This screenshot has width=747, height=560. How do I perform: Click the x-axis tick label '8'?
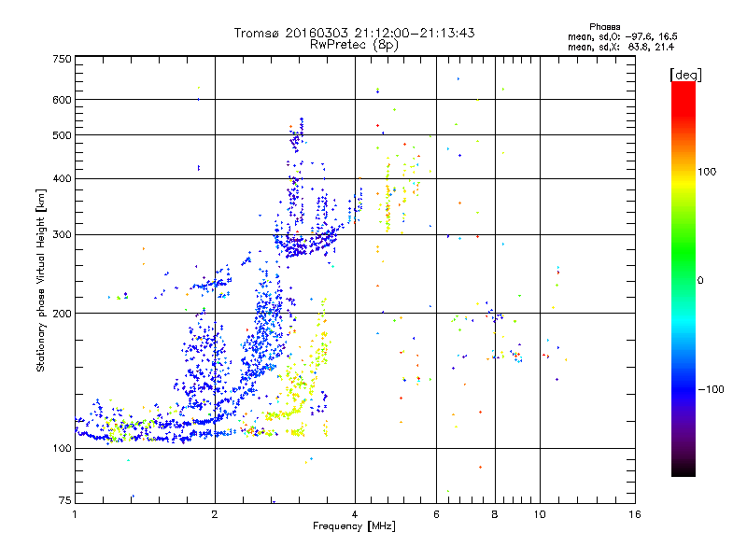(495, 514)
